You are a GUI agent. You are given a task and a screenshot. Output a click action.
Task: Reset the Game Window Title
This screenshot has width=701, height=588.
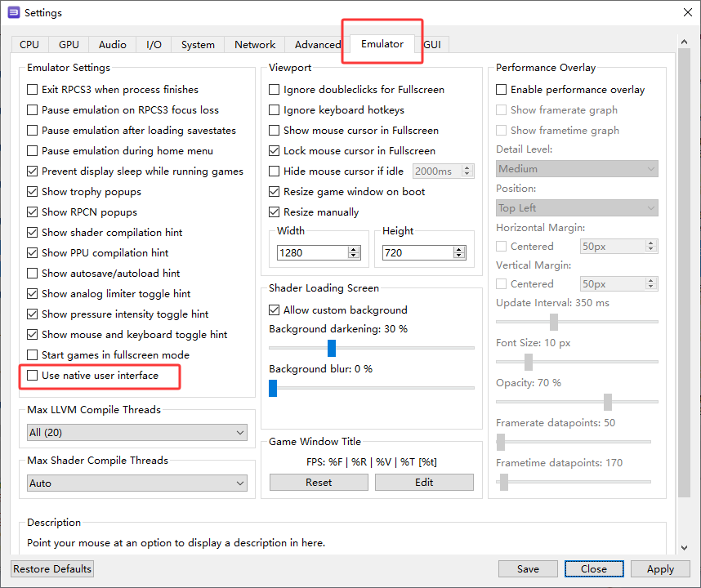point(319,483)
